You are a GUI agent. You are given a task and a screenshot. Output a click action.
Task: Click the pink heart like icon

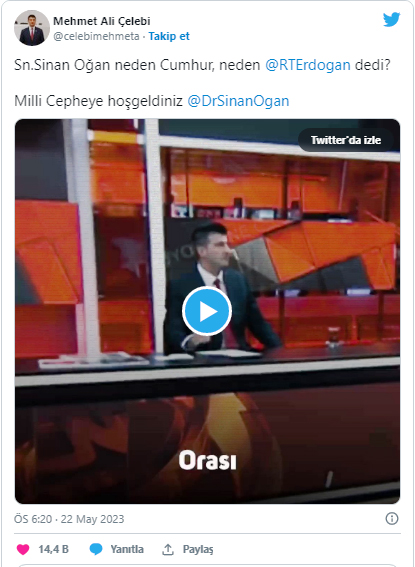tap(23, 549)
